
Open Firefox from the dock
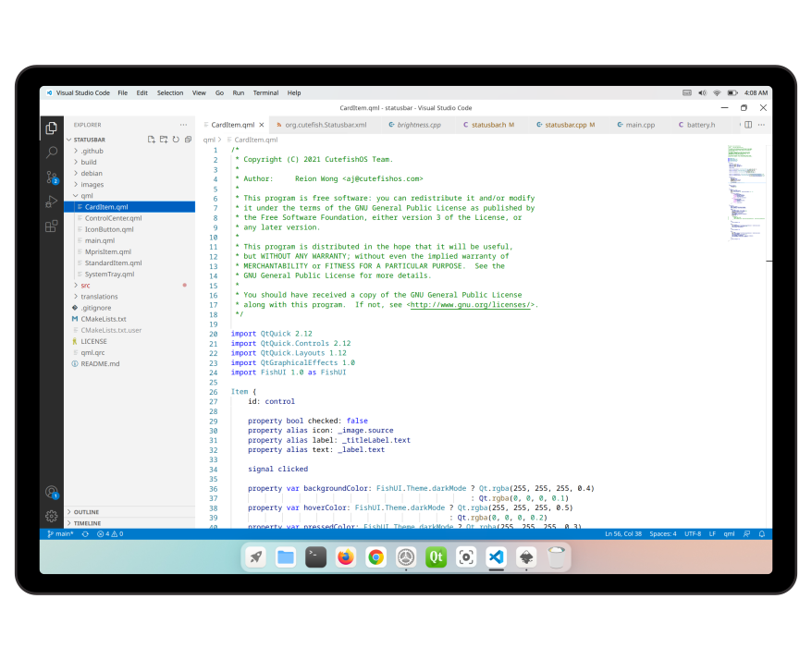coord(346,557)
